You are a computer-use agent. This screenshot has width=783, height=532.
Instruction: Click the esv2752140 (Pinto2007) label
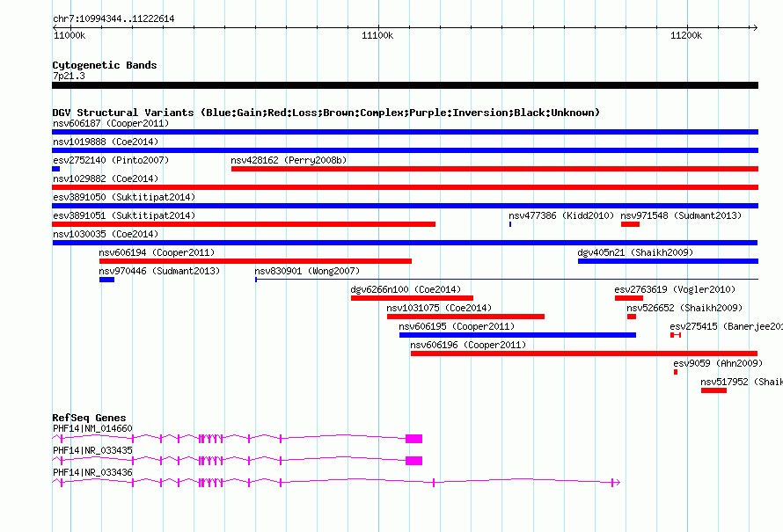tap(111, 160)
